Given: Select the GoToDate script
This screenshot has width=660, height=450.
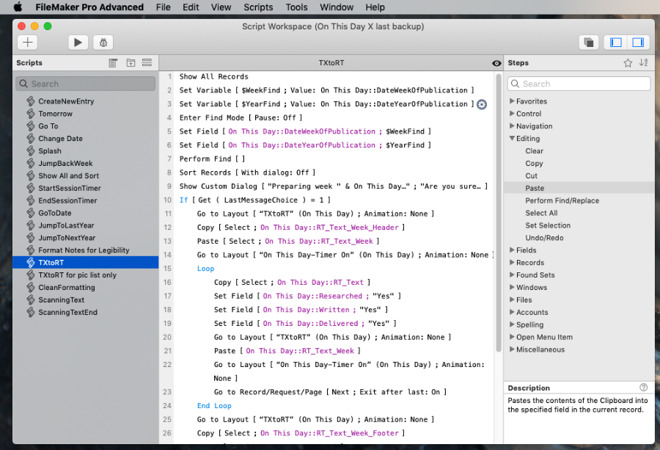Looking at the screenshot, I should [55, 213].
